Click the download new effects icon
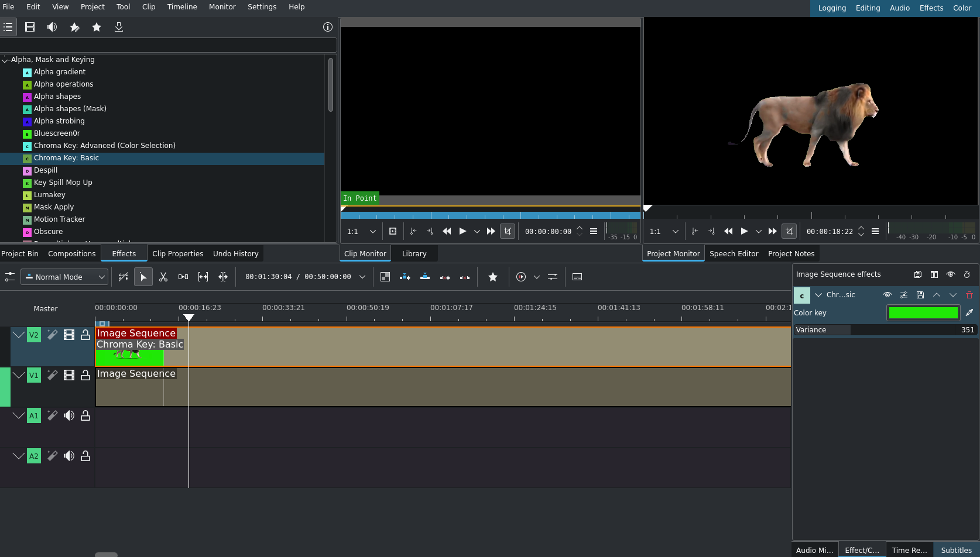The width and height of the screenshot is (980, 557). coord(119,27)
